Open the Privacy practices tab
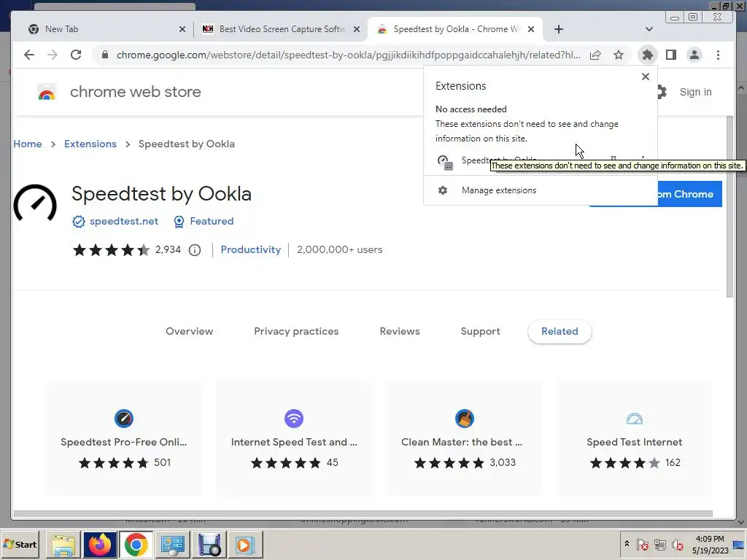Image resolution: width=747 pixels, height=560 pixels. [x=296, y=332]
